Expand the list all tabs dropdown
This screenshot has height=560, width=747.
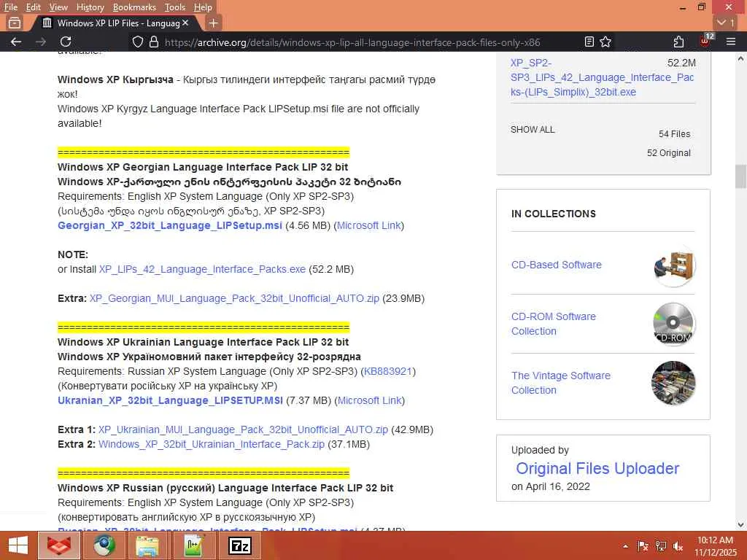click(x=727, y=23)
